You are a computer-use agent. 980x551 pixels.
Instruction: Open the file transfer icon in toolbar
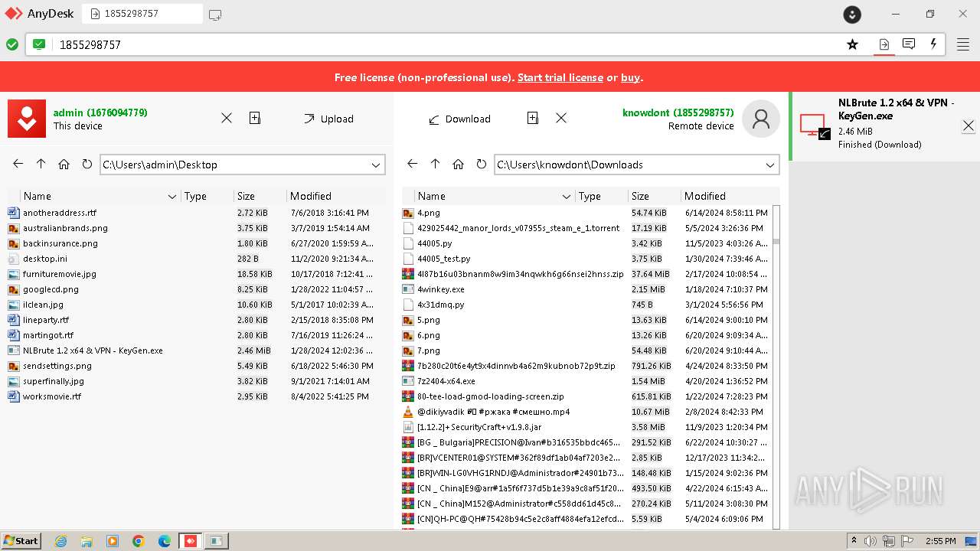884,44
